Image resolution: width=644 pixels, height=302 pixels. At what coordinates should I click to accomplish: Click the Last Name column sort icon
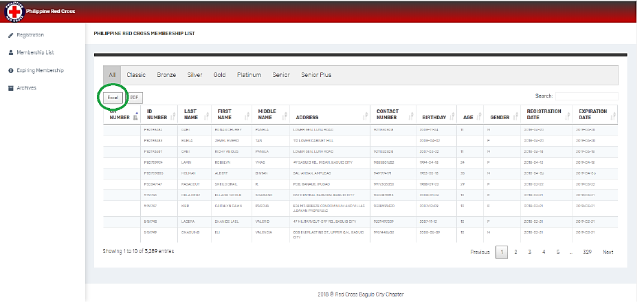coord(207,117)
